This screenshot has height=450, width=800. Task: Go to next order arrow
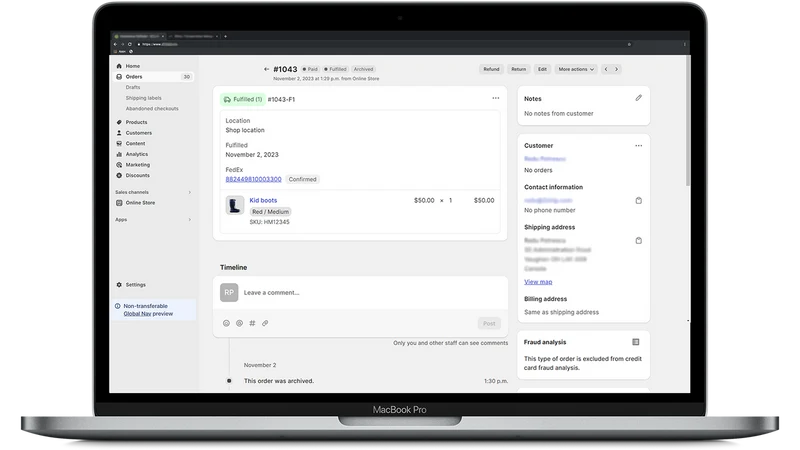click(x=616, y=69)
